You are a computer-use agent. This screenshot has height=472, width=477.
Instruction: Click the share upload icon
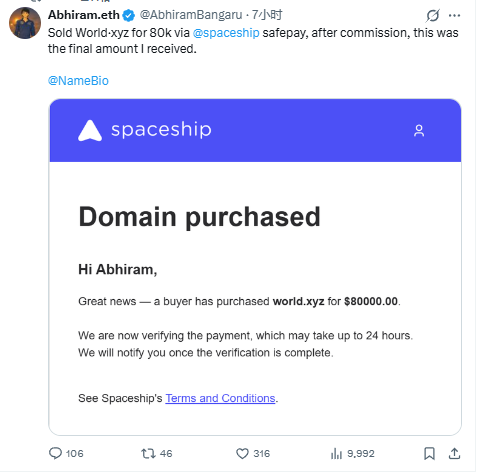click(x=454, y=454)
